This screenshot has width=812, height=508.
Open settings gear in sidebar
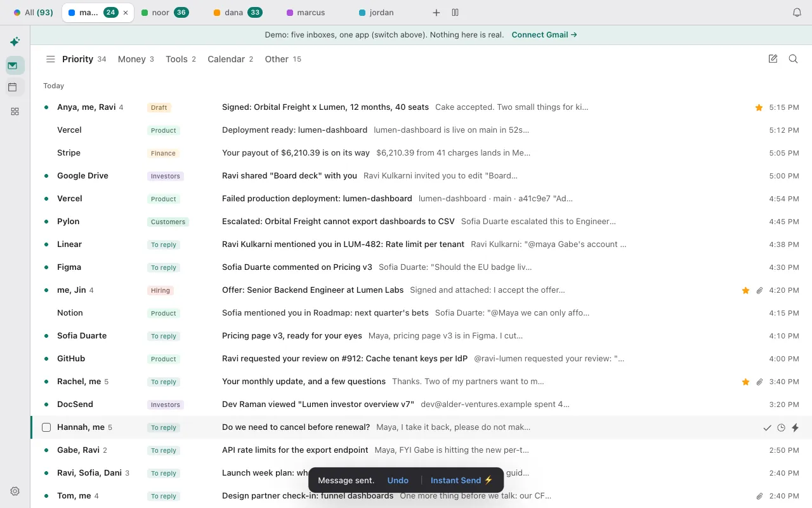[x=15, y=491]
